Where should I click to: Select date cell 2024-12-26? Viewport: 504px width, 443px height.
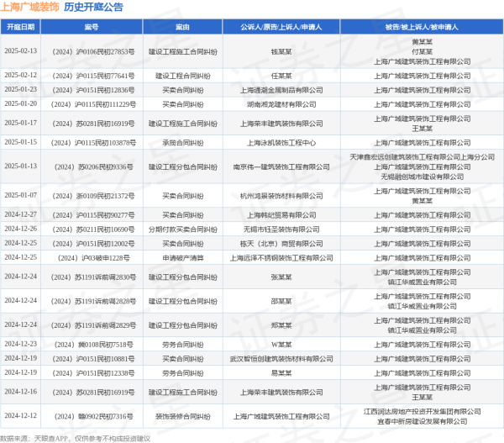click(20, 229)
